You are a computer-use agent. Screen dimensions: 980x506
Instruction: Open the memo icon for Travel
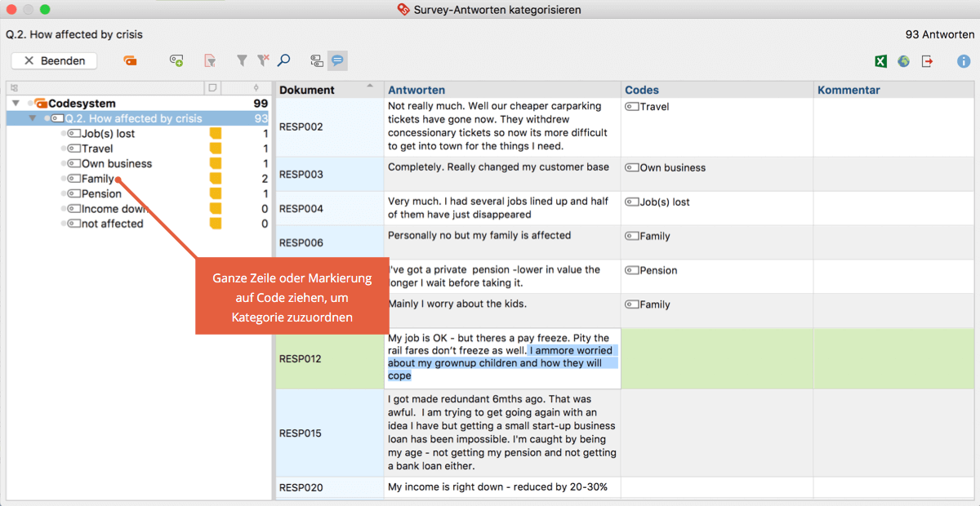pyautogui.click(x=216, y=149)
